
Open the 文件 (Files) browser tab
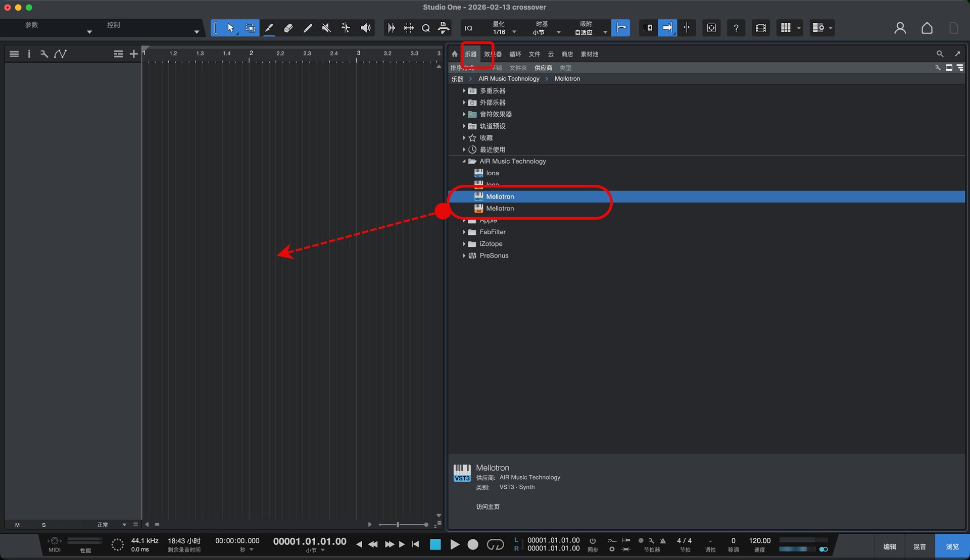(x=534, y=55)
